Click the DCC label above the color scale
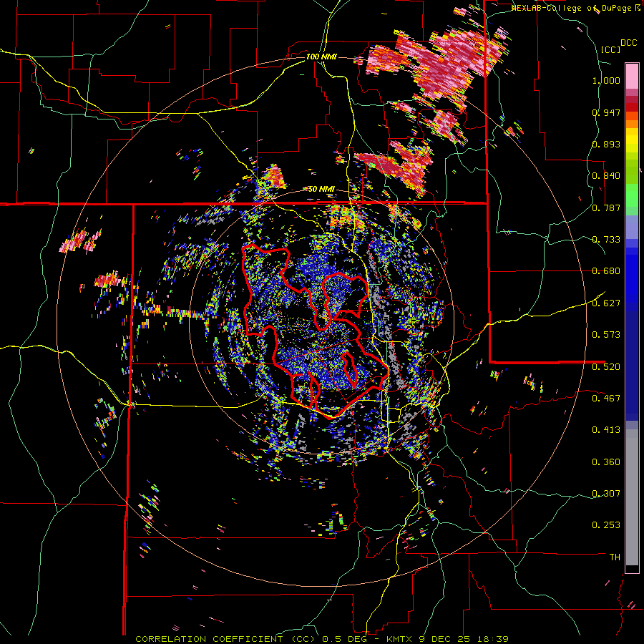 pyautogui.click(x=628, y=43)
